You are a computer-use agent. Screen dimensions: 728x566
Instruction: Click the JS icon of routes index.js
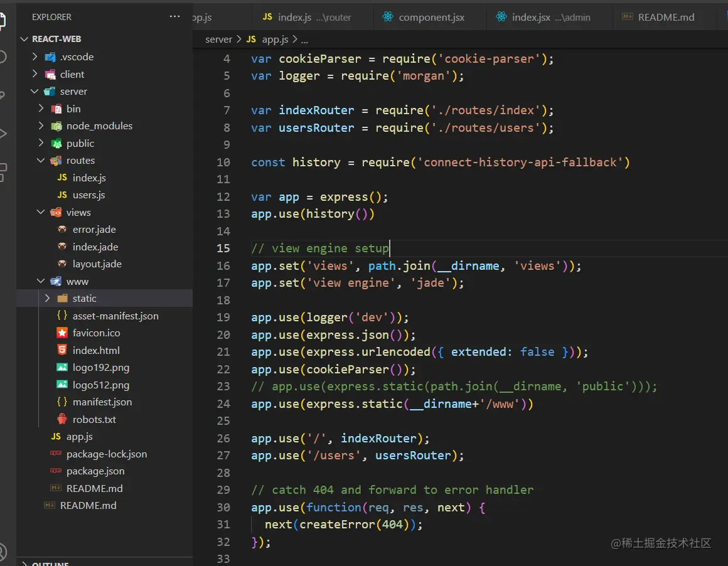(62, 178)
